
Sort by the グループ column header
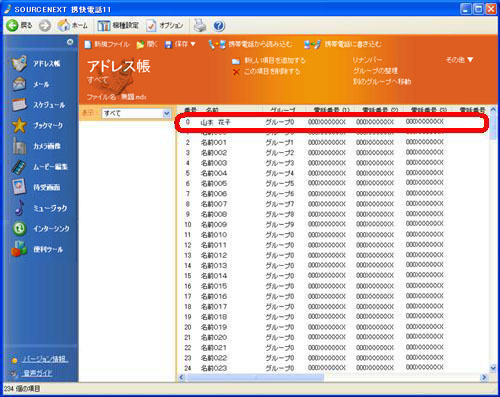pyautogui.click(x=282, y=110)
